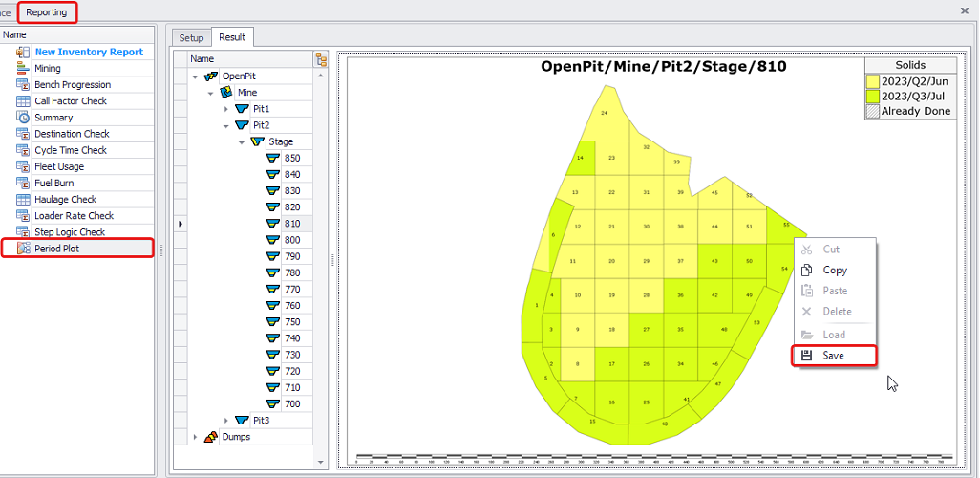Image resolution: width=980 pixels, height=478 pixels.
Task: Switch to the Setup tab
Action: (x=191, y=37)
